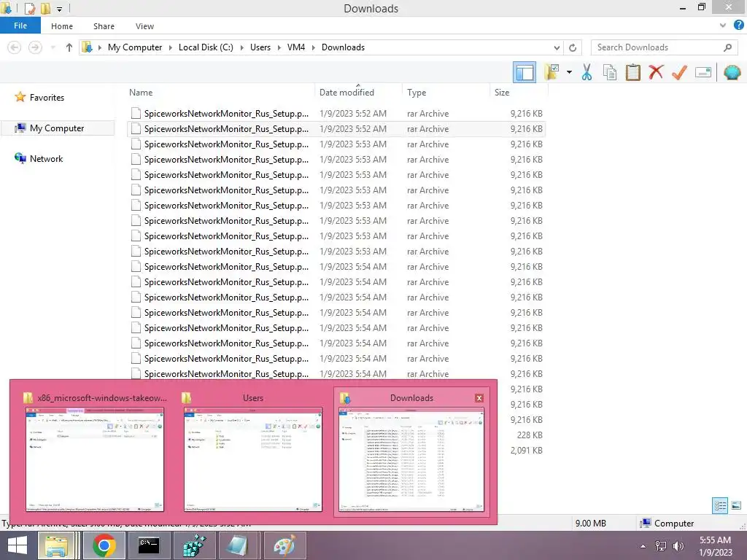
Task: Expand the arrow after VM4 breadcrumb
Action: pyautogui.click(x=314, y=47)
